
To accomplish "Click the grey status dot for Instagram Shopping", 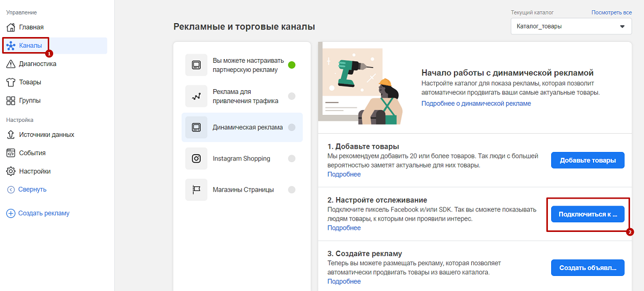I will (x=292, y=158).
